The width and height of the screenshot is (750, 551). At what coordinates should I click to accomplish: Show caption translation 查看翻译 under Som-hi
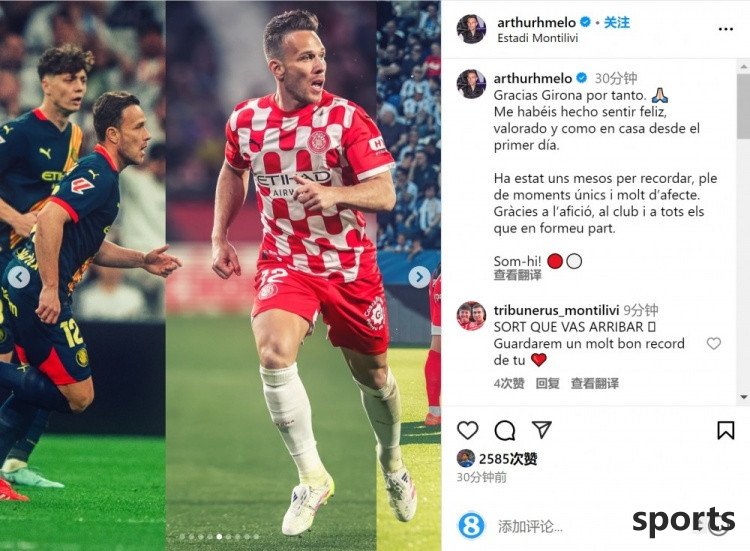point(517,275)
